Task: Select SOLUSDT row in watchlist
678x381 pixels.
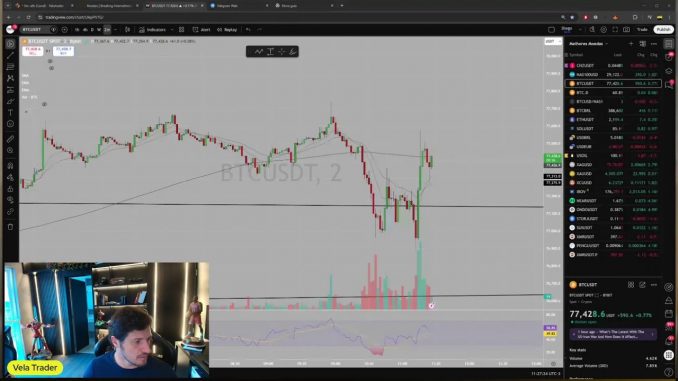Action: pyautogui.click(x=613, y=128)
